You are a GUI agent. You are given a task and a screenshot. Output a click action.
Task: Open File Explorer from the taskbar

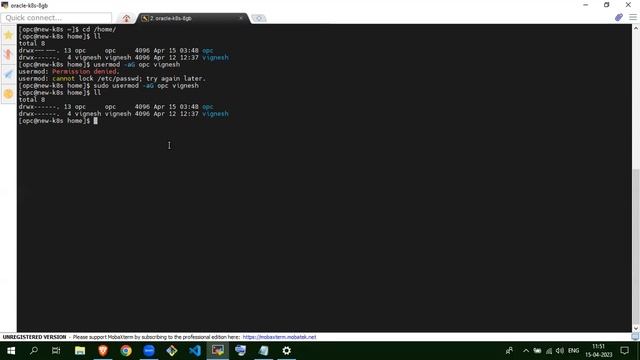coord(80,351)
